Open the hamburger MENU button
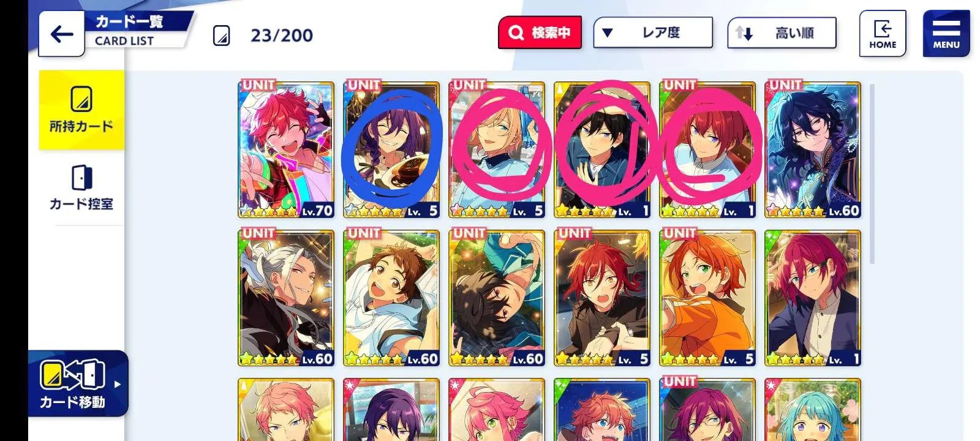Screen dimensions: 980x441 click(946, 34)
